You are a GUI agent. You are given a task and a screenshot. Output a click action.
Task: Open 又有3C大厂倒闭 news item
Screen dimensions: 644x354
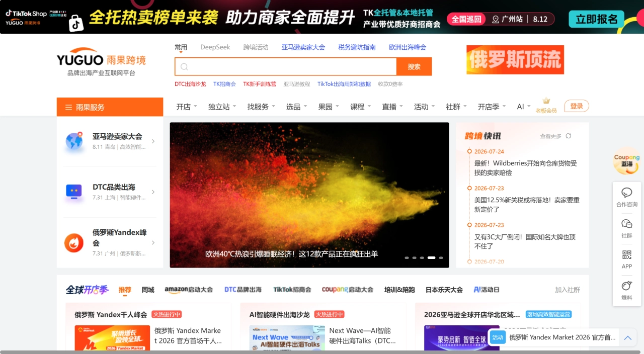pyautogui.click(x=525, y=241)
